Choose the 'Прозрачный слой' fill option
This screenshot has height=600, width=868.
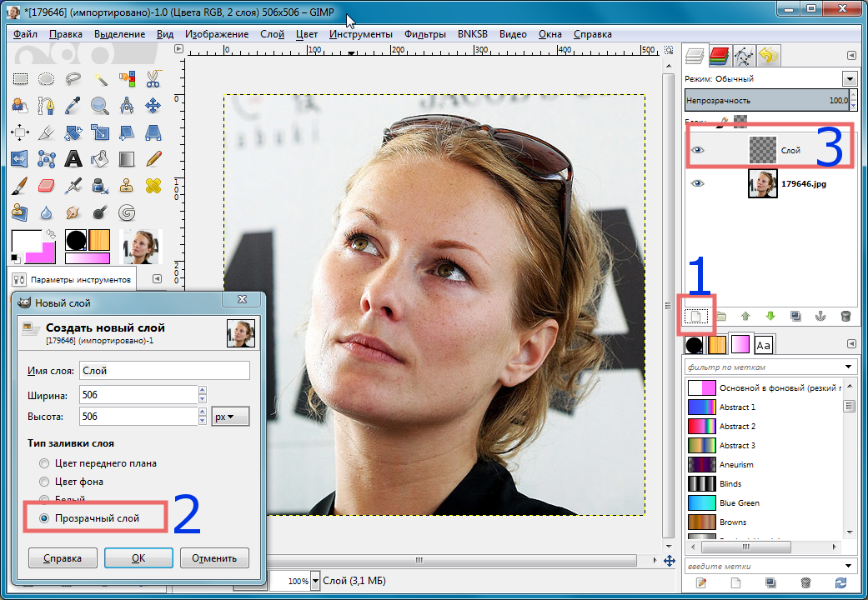tap(90, 518)
